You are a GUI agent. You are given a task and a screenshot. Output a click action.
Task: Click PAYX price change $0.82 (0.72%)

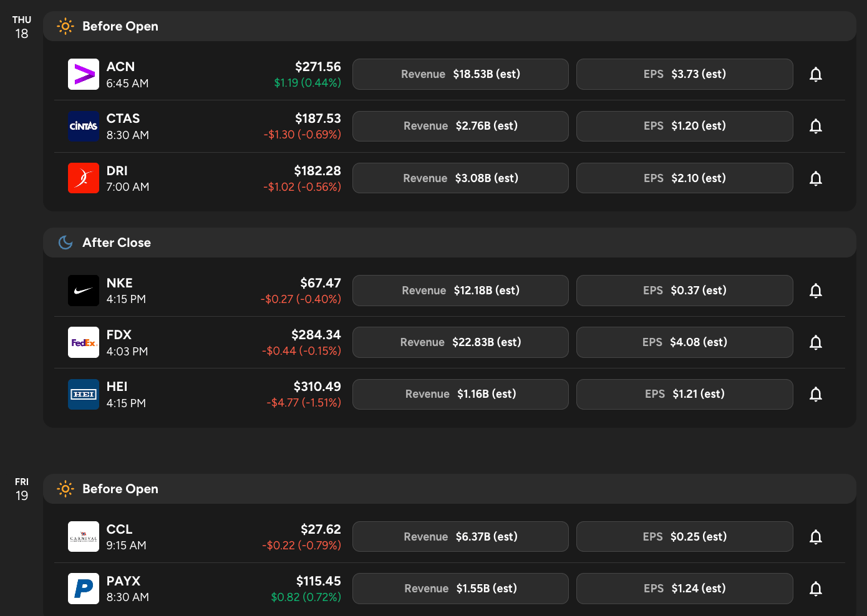click(x=306, y=597)
